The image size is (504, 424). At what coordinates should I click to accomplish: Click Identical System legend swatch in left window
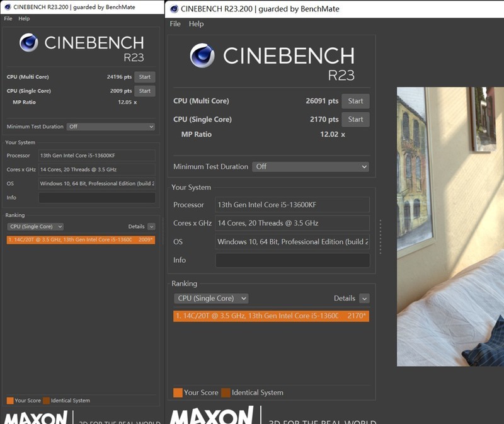tap(46, 401)
